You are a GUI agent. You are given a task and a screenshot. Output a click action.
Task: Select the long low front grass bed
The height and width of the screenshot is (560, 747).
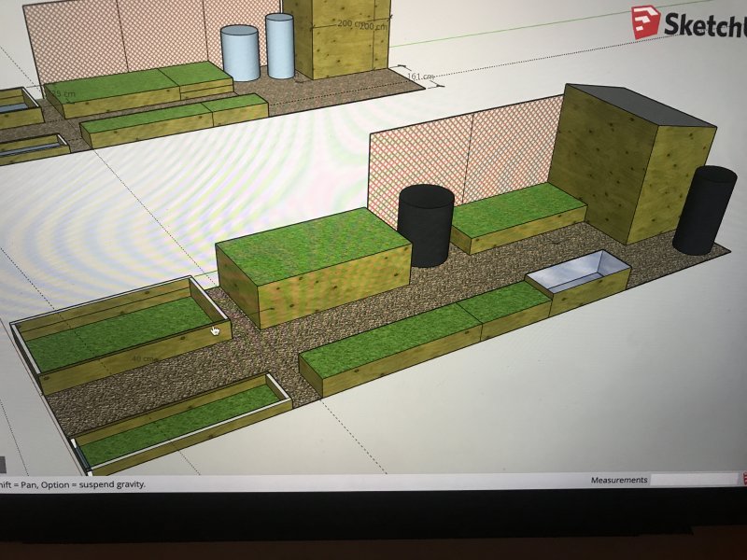[420, 341]
